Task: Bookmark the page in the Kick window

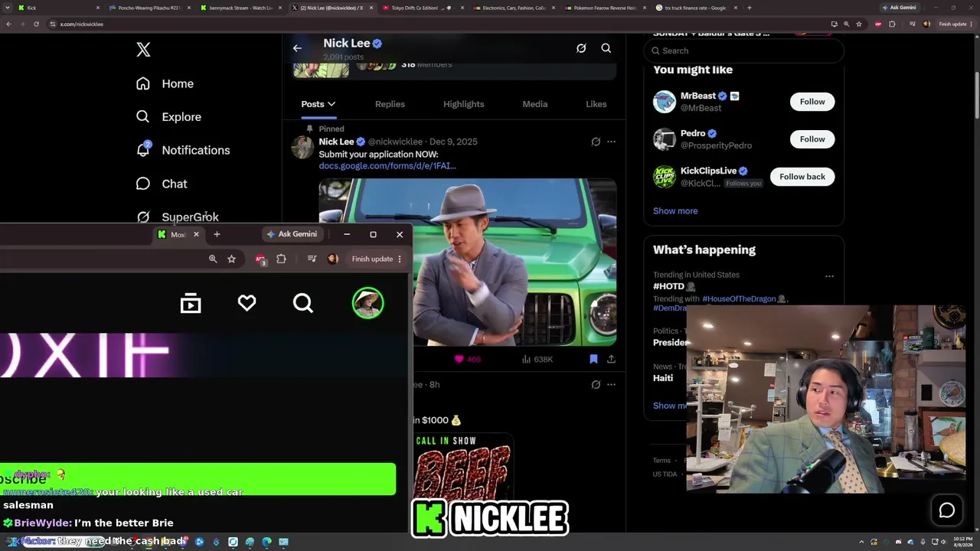Action: (x=231, y=259)
